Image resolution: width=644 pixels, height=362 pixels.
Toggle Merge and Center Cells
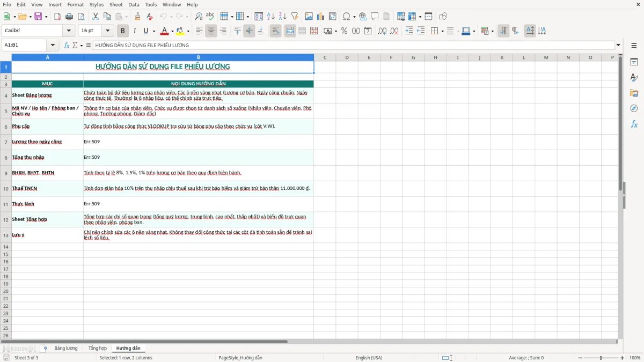(290, 31)
